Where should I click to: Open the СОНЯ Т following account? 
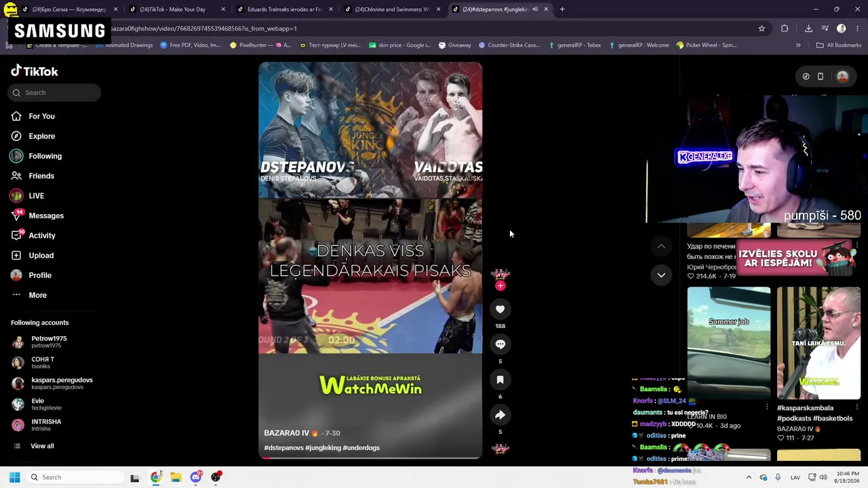(42, 363)
